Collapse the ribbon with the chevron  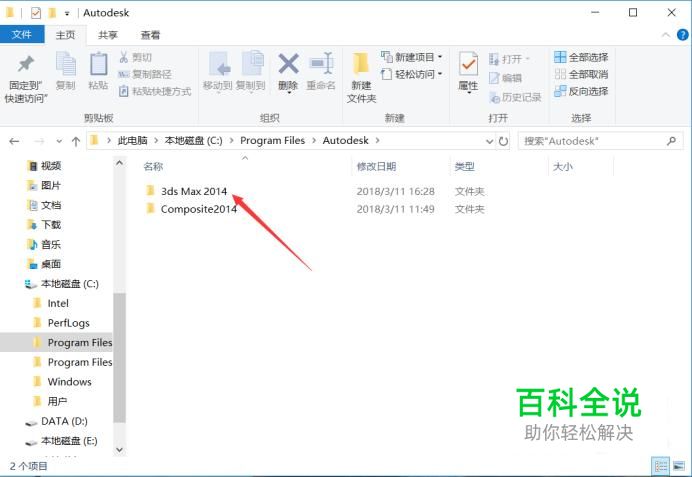click(x=666, y=35)
